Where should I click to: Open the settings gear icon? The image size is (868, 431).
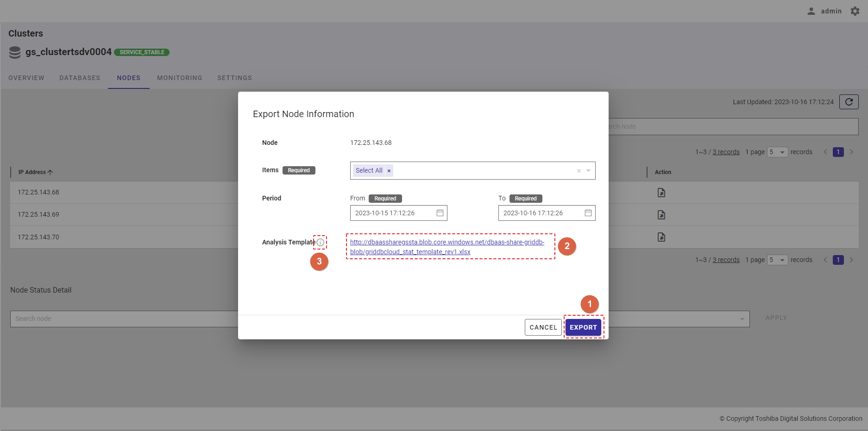coord(855,11)
